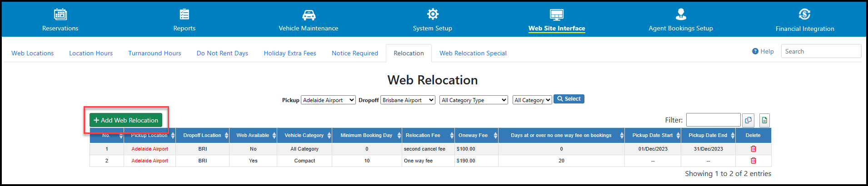Click the green export file icon
Screen dimensions: 868x186
764,120
